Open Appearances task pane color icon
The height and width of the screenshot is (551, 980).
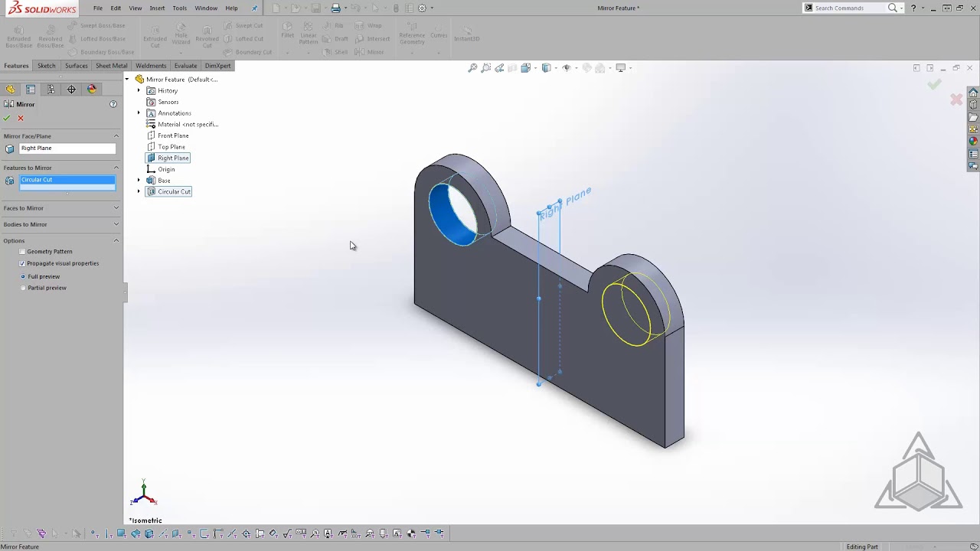coord(973,142)
